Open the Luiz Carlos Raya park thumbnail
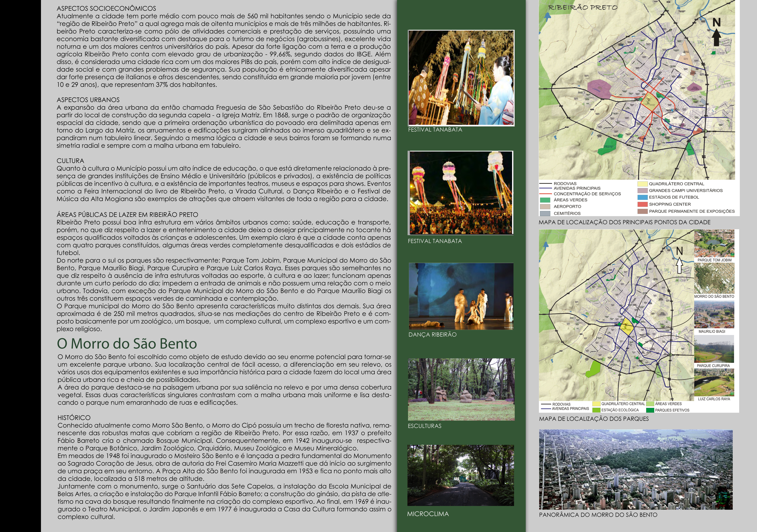The width and height of the screenshot is (757, 532). coord(714,382)
